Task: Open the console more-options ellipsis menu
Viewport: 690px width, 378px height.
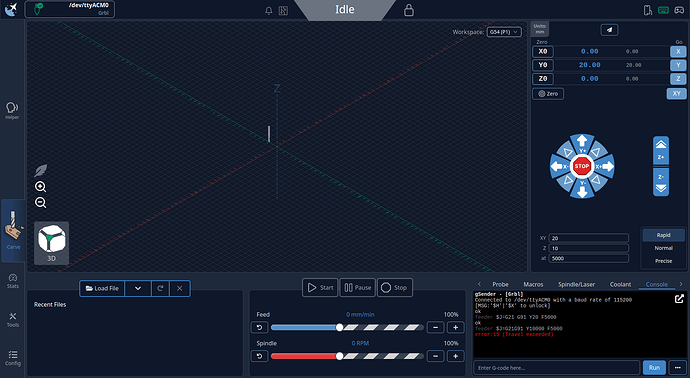Action: pyautogui.click(x=677, y=367)
